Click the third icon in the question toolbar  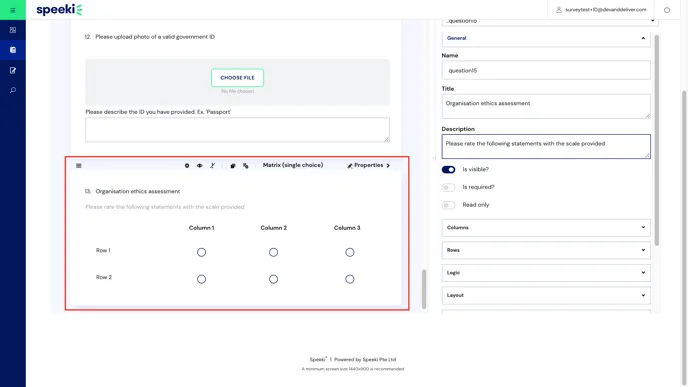212,165
